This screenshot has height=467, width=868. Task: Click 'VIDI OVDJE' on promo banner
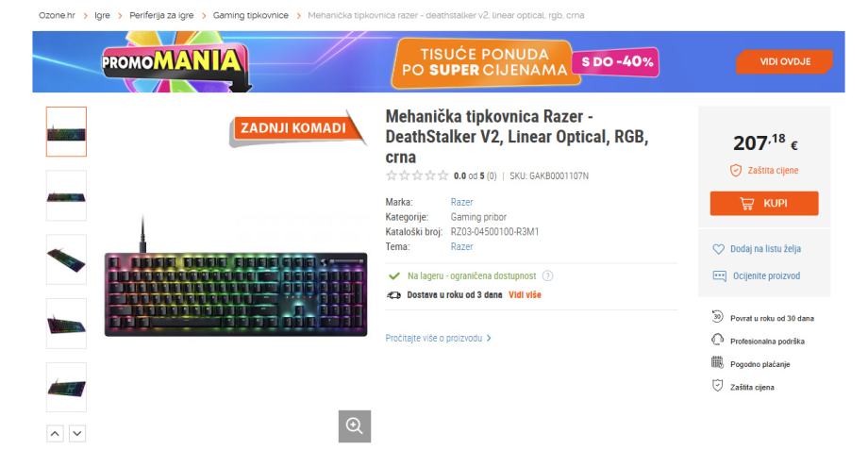784,61
